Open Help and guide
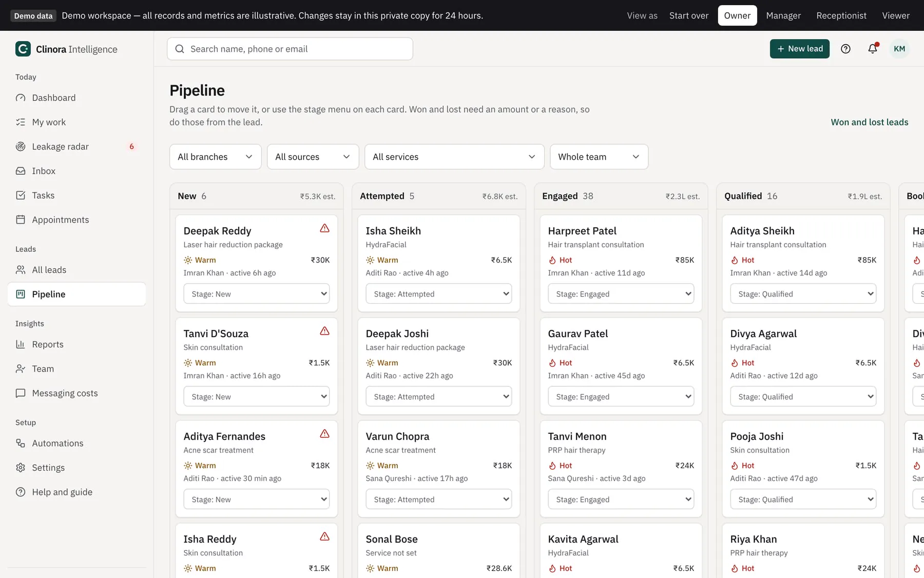Image resolution: width=924 pixels, height=578 pixels. pos(77,492)
